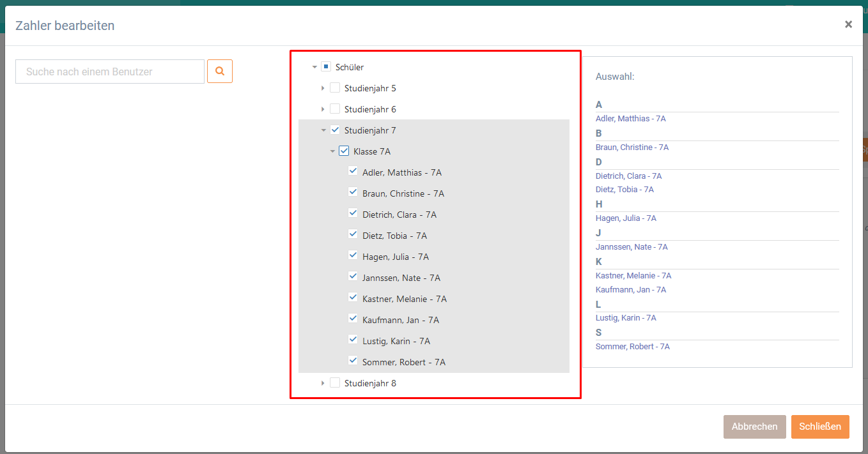The width and height of the screenshot is (868, 454).
Task: Uncheck the Klasse 7A checkbox
Action: [x=344, y=151]
